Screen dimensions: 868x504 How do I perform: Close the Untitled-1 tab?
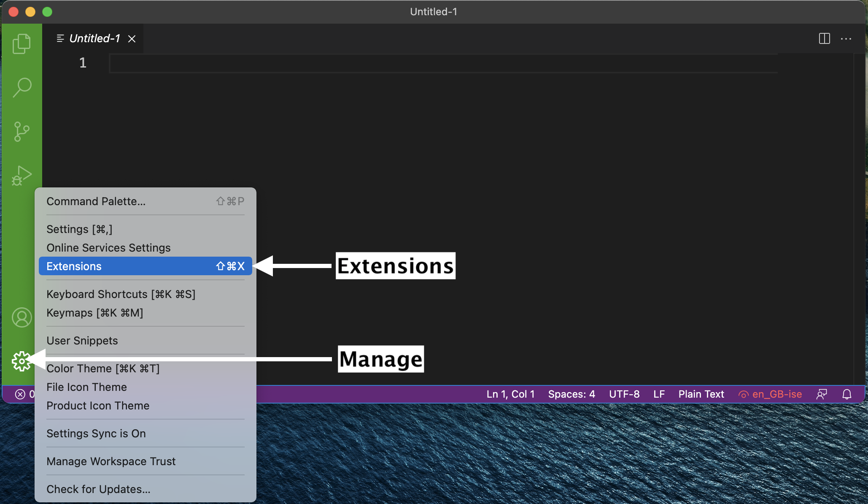132,39
